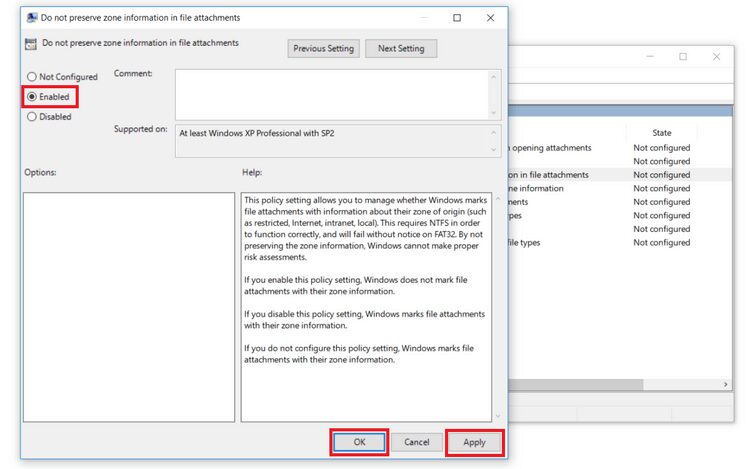This screenshot has width=750, height=469.
Task: Click into the Comment text box
Action: click(x=332, y=95)
